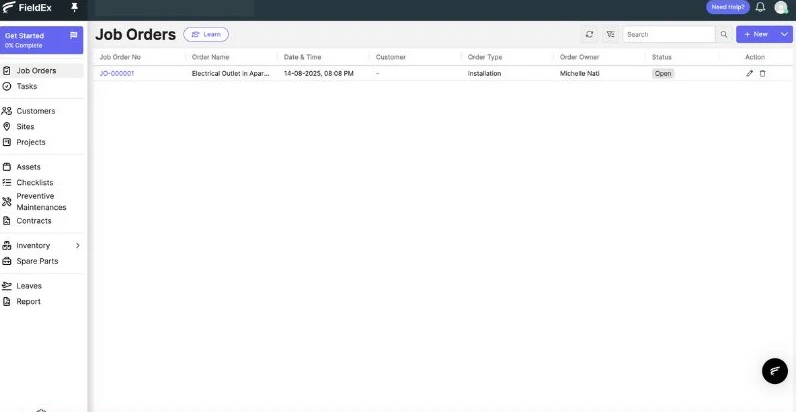Expand the New button dropdown arrow

[x=784, y=35]
